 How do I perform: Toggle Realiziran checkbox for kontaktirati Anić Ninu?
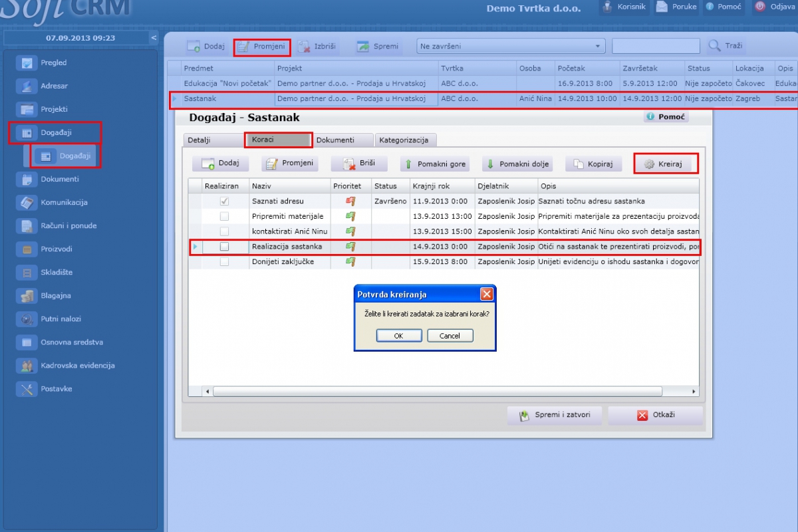[x=225, y=231]
